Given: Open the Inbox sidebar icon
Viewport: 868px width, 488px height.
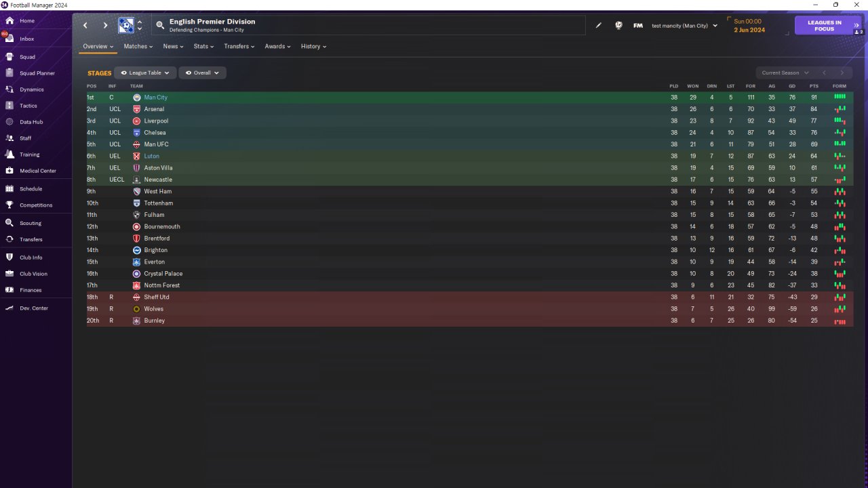Looking at the screenshot, I should 9,39.
